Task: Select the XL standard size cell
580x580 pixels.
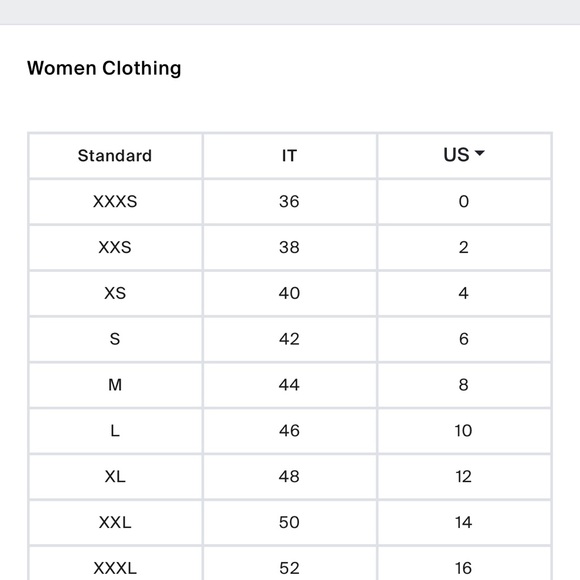Action: [115, 477]
